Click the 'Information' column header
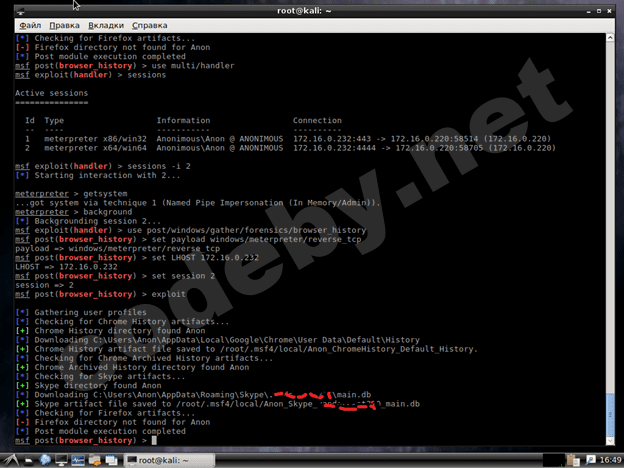This screenshot has height=468, width=624. click(x=183, y=121)
